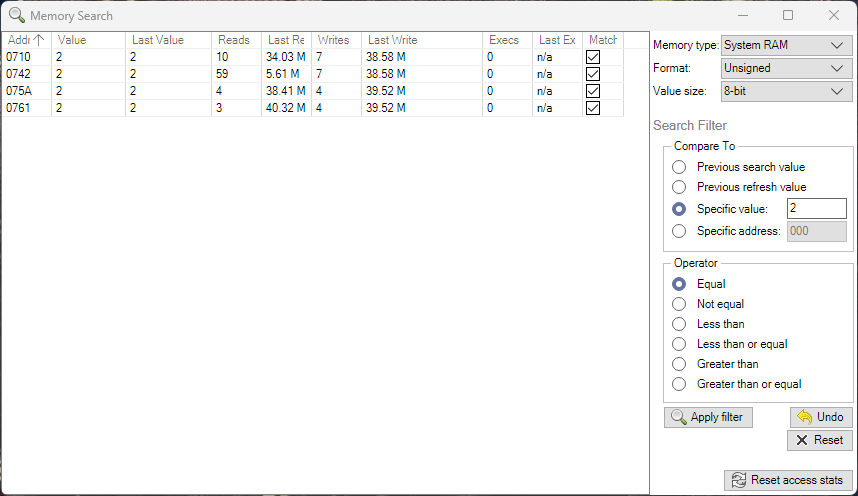Maximize the Memory Search window
The width and height of the screenshot is (858, 496).
tap(788, 15)
